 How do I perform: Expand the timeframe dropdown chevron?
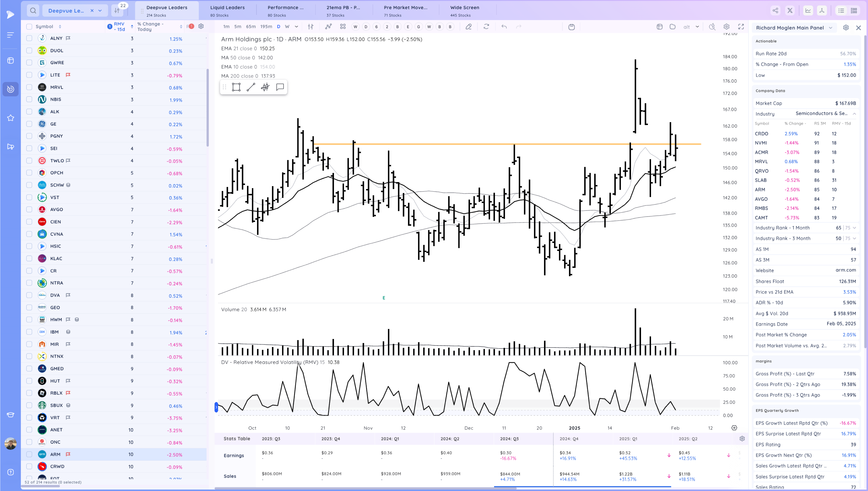tap(296, 27)
